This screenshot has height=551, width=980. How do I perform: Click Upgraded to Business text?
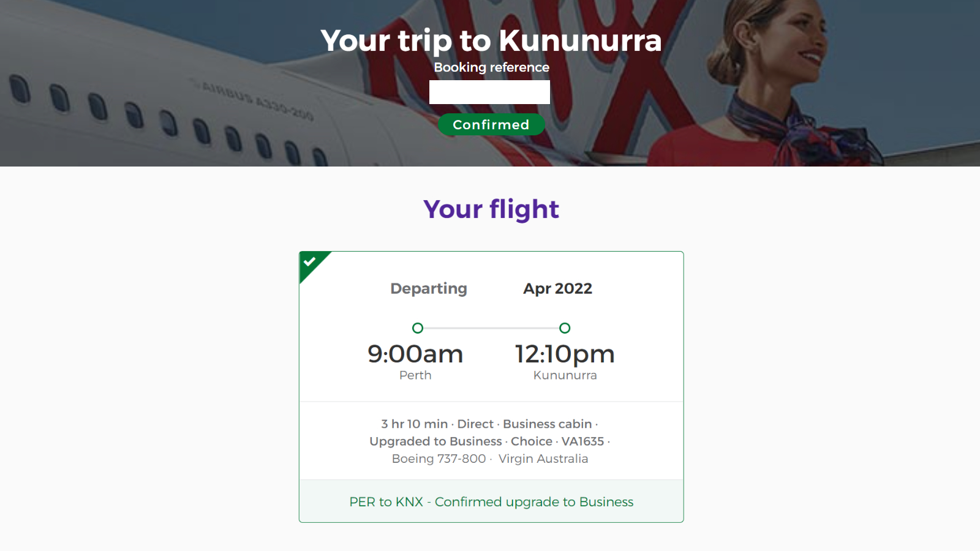[x=435, y=441]
